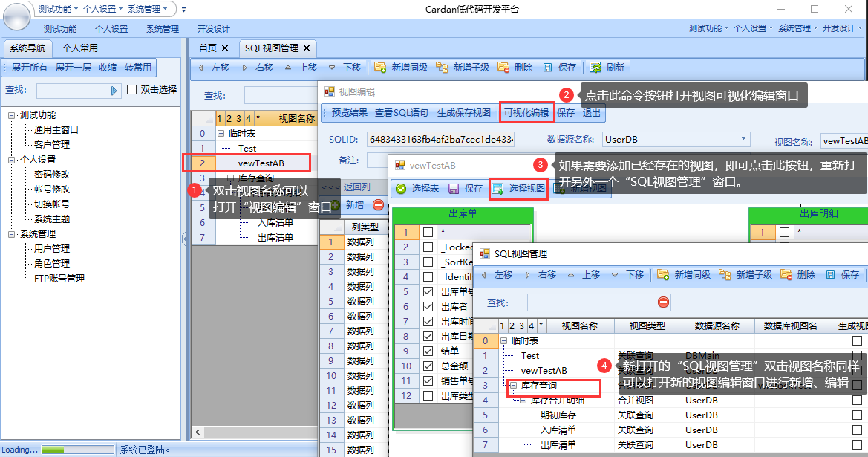Open 可视化编辑 in the 视图编辑 window
868x457 pixels.
[526, 113]
